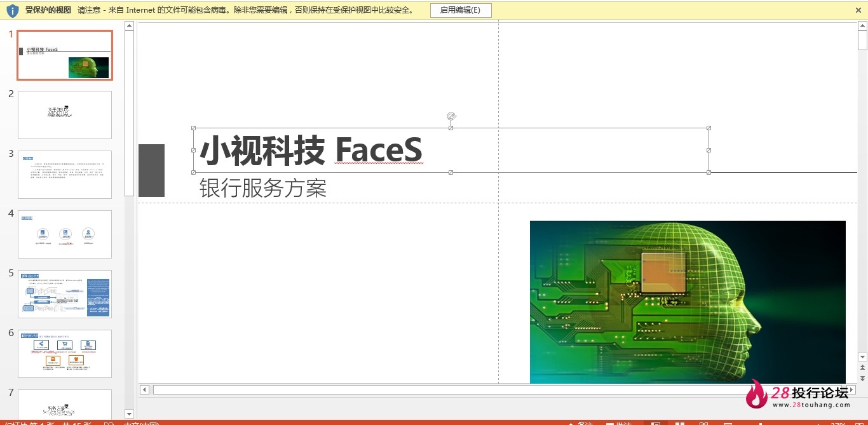
Task: Select slide 5 thumbnail with blue sidebar
Action: tap(65, 294)
